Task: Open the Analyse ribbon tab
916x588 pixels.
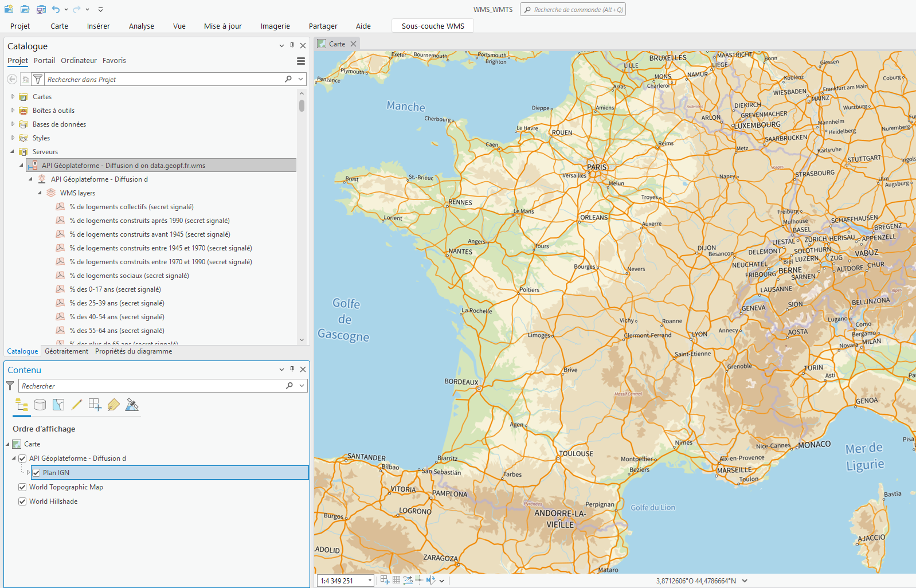Action: 141,26
